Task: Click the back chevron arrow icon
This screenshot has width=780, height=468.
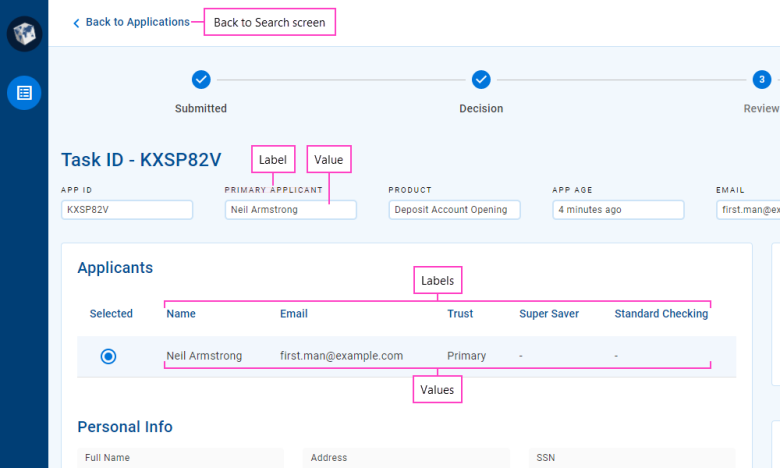Action: (76, 23)
